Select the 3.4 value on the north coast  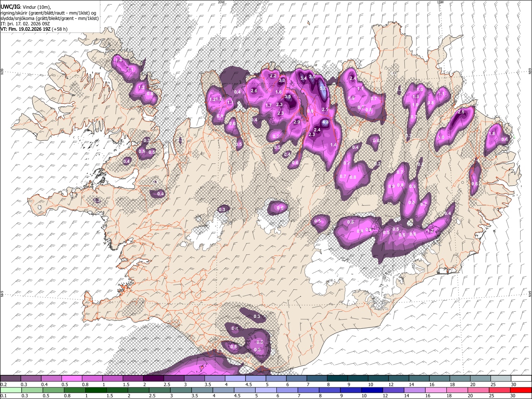pyautogui.click(x=303, y=78)
